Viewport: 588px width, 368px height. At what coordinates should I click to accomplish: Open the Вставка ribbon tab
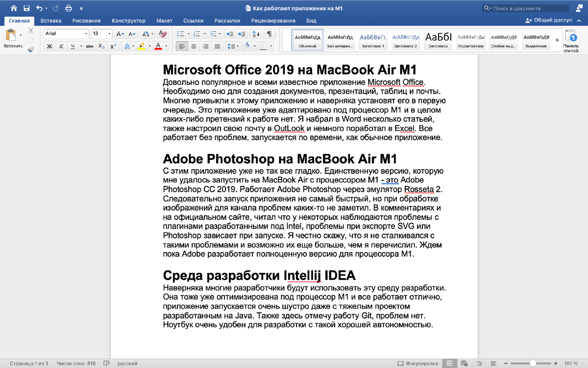(x=51, y=21)
